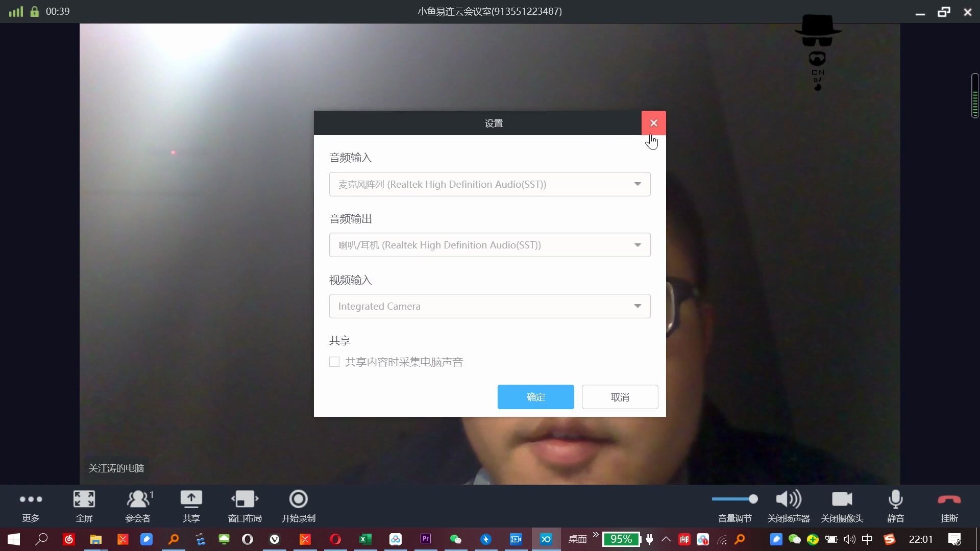Click 确定 confirm button
The height and width of the screenshot is (551, 980).
pos(536,396)
